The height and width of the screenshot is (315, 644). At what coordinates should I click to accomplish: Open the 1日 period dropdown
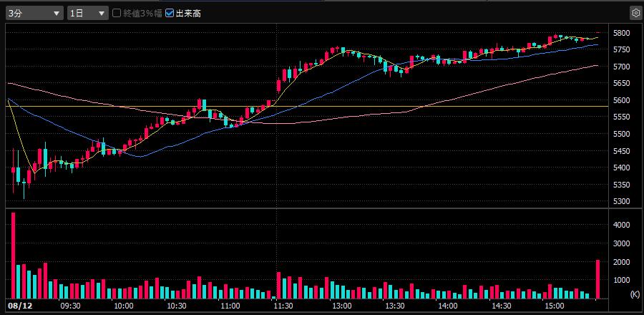tap(88, 13)
